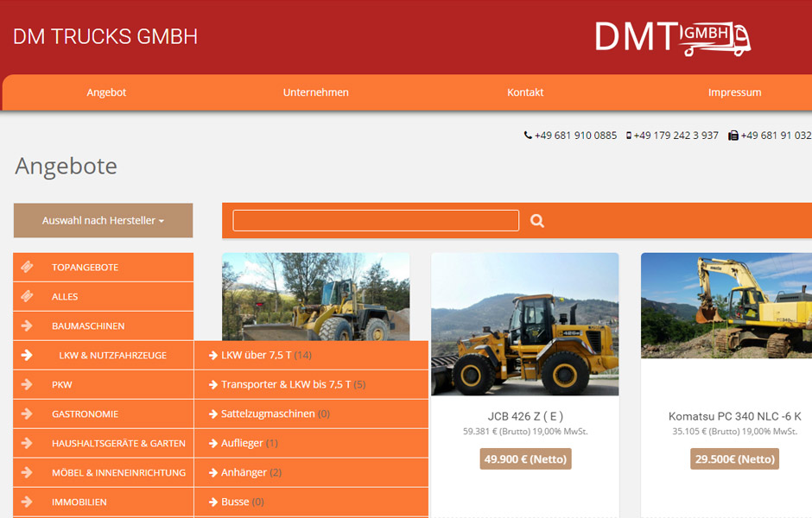This screenshot has width=812, height=518.
Task: Click the tag icon beside Alles
Action: click(27, 296)
